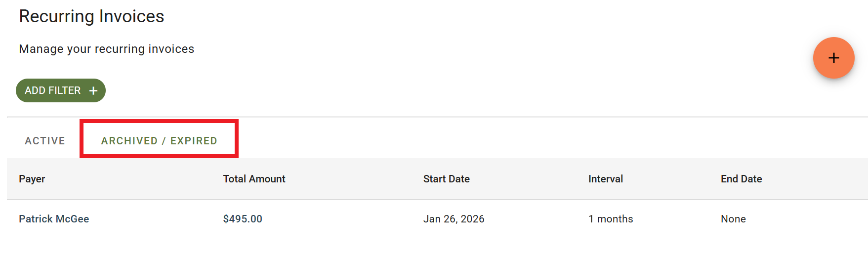Image resolution: width=868 pixels, height=260 pixels.
Task: Click the Start Date column header
Action: pyautogui.click(x=446, y=179)
